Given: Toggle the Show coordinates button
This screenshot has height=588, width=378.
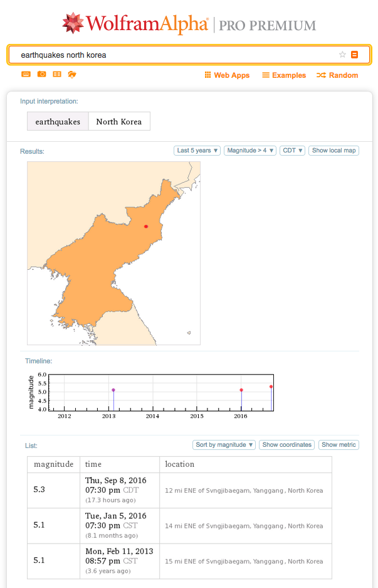Looking at the screenshot, I should coord(286,445).
